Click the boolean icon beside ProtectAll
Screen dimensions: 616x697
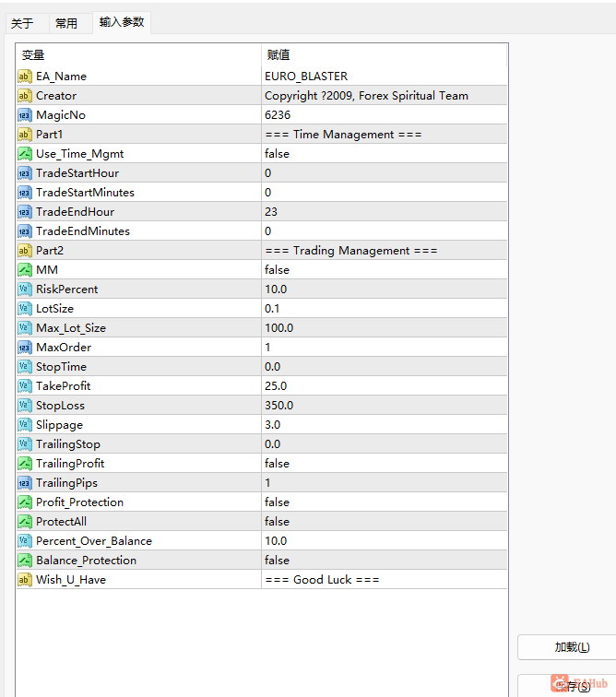[25, 522]
